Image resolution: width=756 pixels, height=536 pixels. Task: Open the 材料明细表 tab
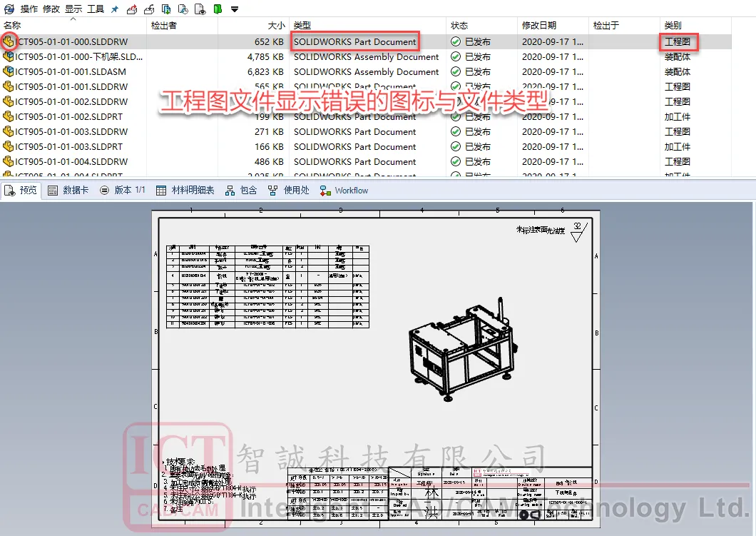tap(185, 191)
